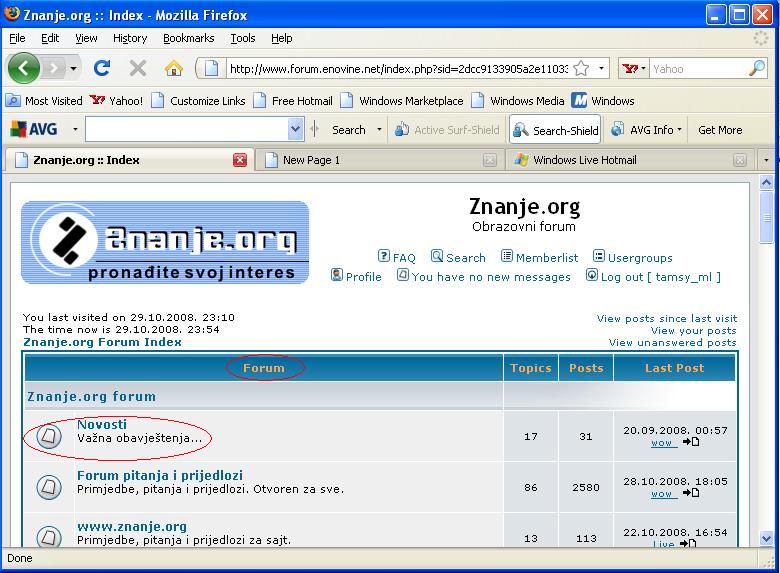Viewport: 780px width, 573px height.
Task: Click the Back navigation arrow
Action: 24,68
